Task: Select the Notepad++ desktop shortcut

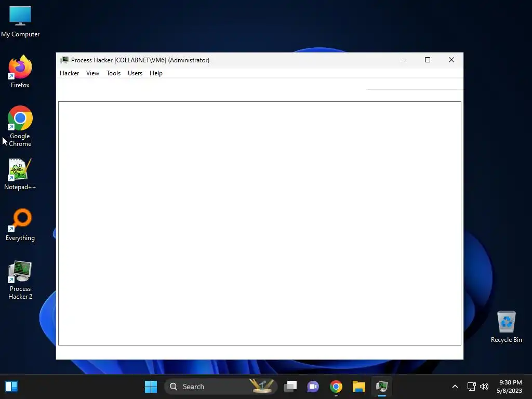Action: (20, 174)
